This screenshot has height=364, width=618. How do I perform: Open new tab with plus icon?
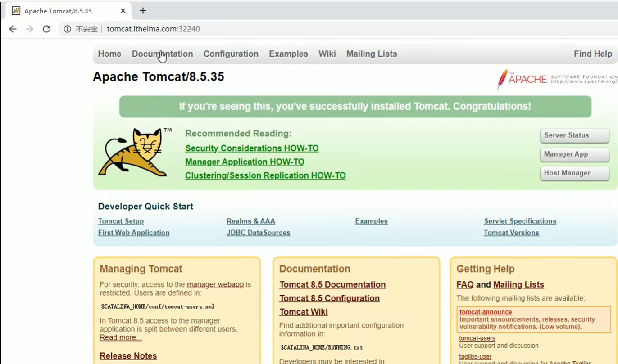pos(143,10)
